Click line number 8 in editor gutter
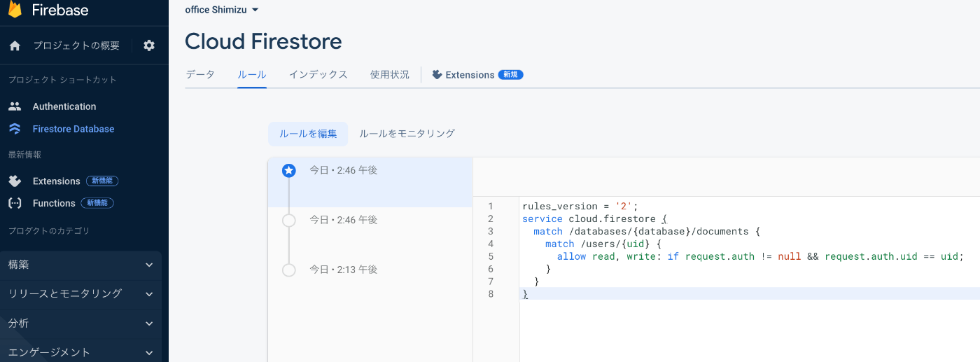Viewport: 980px width, 362px height. click(491, 294)
